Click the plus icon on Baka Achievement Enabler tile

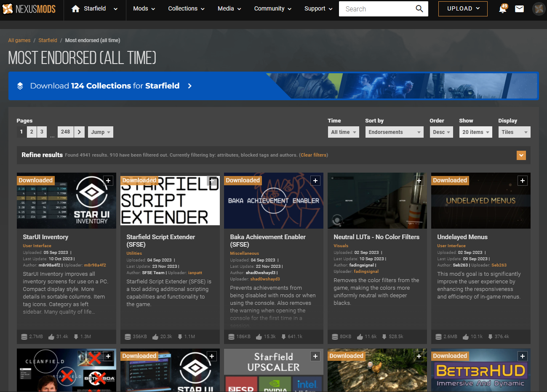[315, 181]
